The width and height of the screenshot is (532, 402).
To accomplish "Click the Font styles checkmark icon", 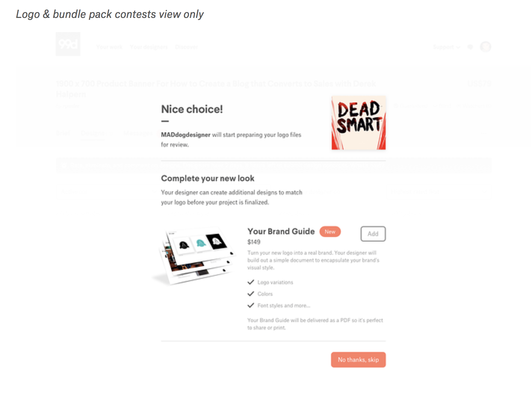I will (x=251, y=305).
